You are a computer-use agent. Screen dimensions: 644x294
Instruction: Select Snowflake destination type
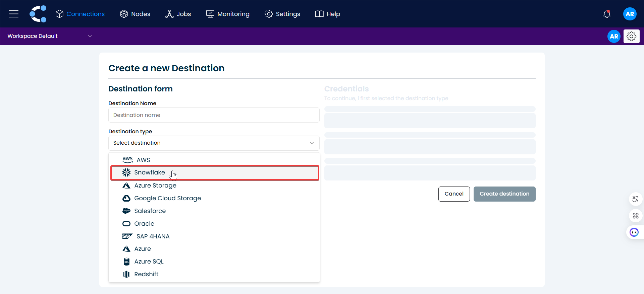coord(214,173)
